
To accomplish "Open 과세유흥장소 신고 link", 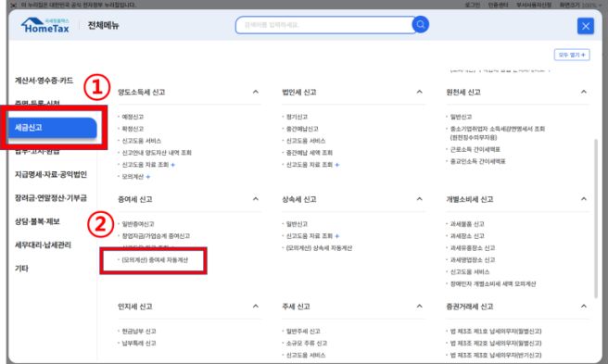I will click(473, 248).
